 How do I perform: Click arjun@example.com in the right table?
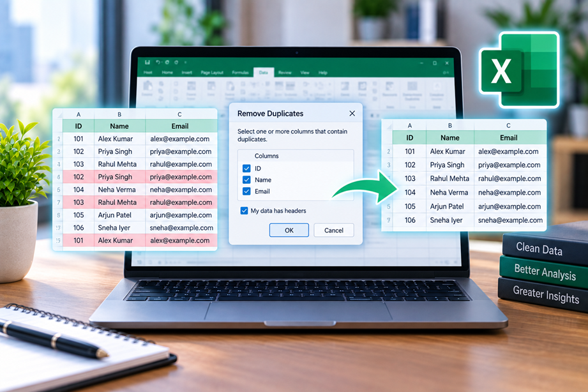pos(509,206)
